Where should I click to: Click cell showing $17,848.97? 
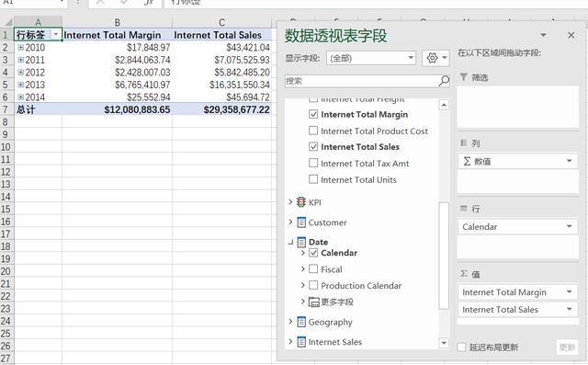point(117,47)
